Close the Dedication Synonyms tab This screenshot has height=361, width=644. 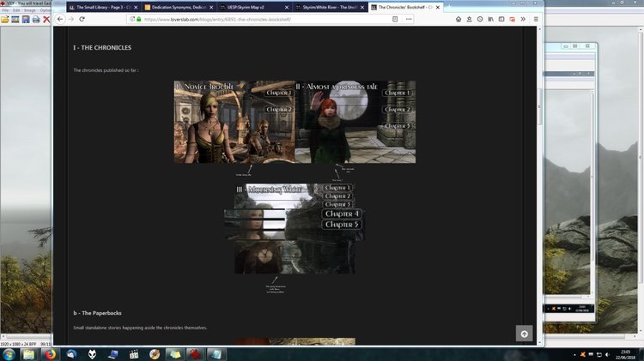211,8
